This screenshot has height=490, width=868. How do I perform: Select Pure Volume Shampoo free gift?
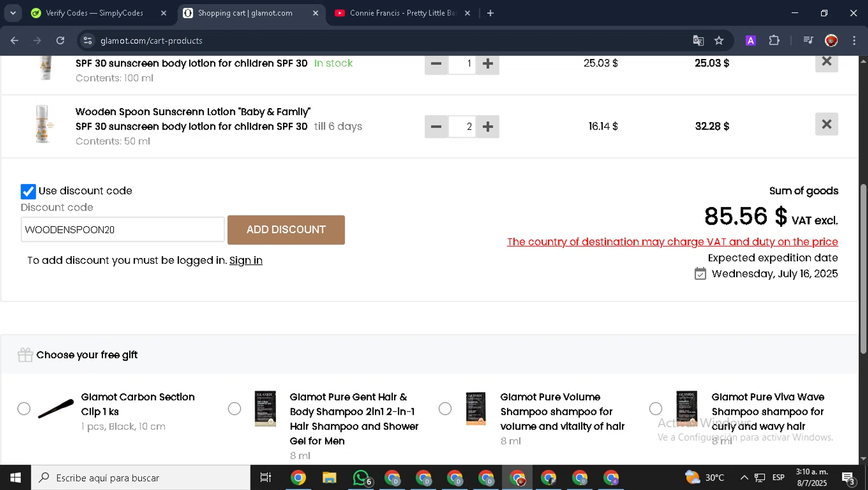(x=445, y=408)
